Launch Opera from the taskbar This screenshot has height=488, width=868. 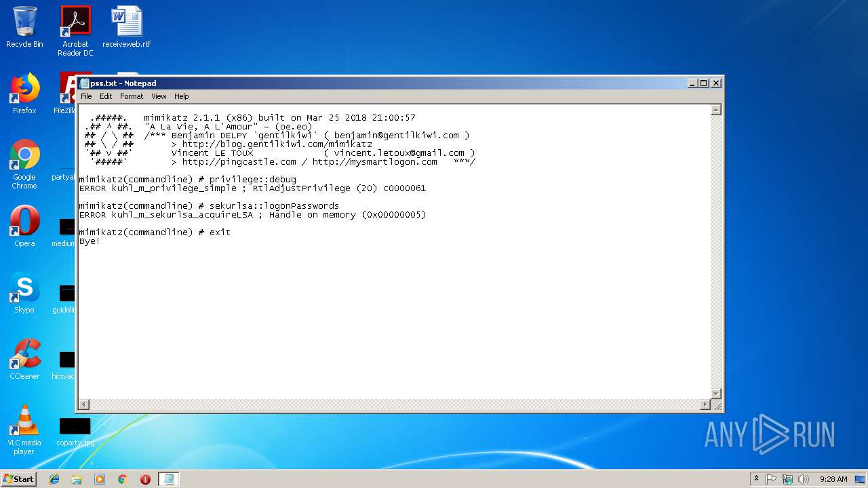(x=145, y=479)
